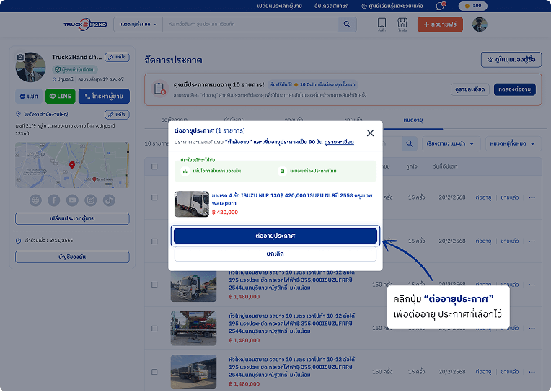Tick the select-all checkbox in table header

(x=154, y=166)
